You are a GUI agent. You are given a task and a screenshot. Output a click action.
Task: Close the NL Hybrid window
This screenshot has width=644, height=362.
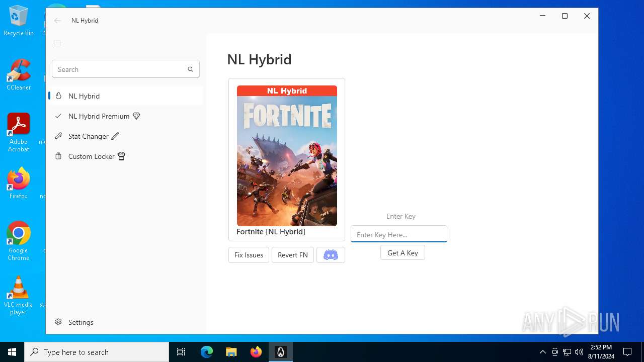587,16
